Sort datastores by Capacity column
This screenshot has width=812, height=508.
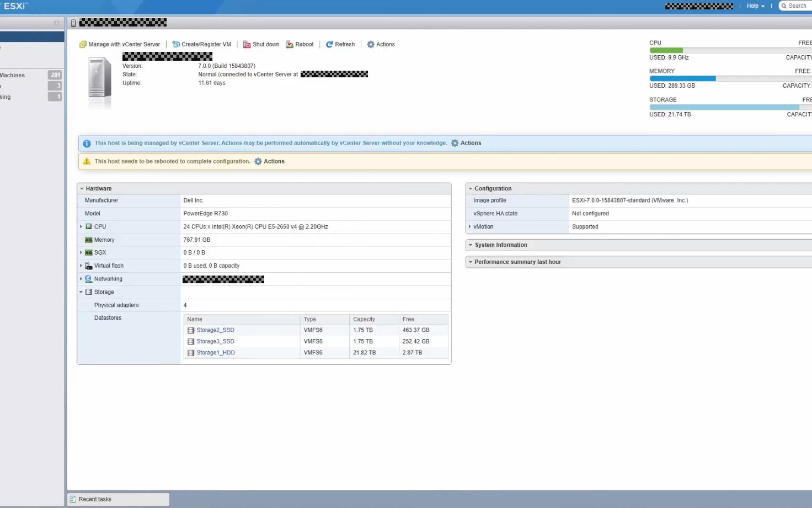pyautogui.click(x=374, y=319)
